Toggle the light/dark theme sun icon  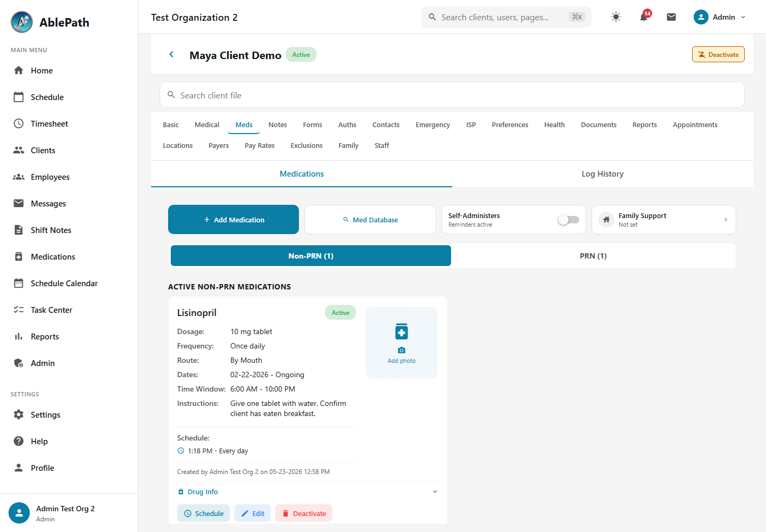coord(616,17)
